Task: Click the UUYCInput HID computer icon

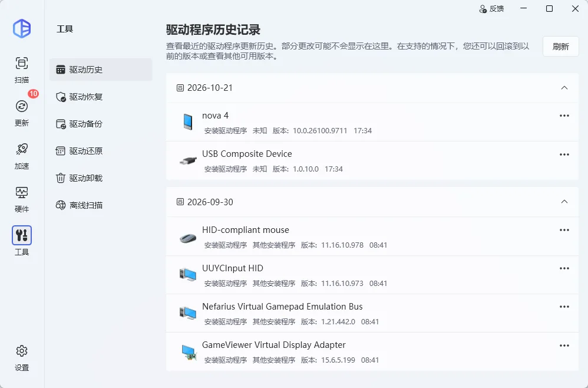Action: pos(188,275)
